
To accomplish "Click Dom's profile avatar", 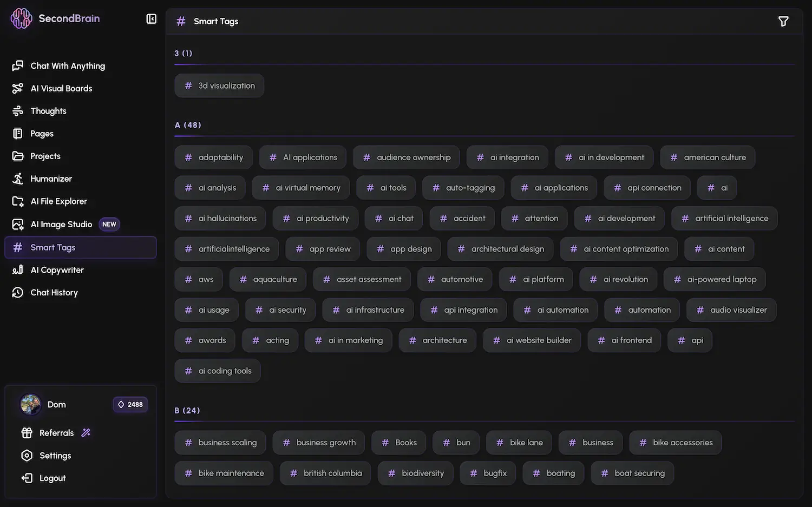I will [x=30, y=404].
